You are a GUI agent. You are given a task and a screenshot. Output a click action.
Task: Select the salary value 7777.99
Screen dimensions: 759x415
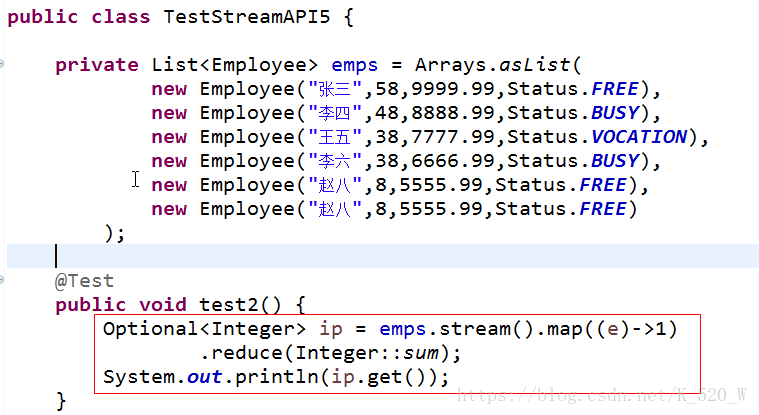click(453, 137)
